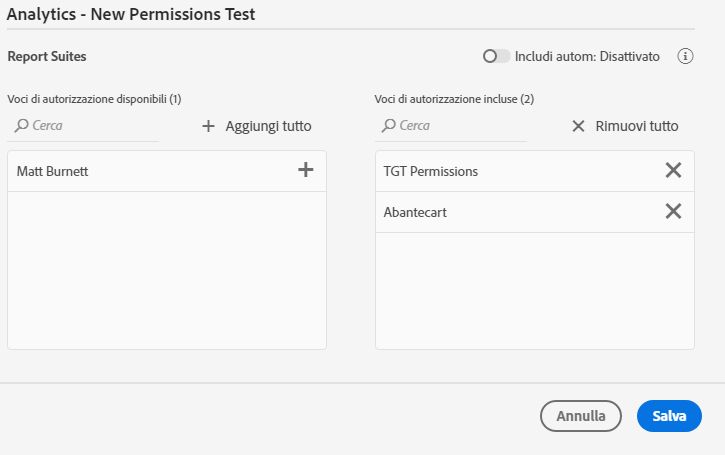Focus the Cerca field for included items
725x455 pixels.
[459, 126]
